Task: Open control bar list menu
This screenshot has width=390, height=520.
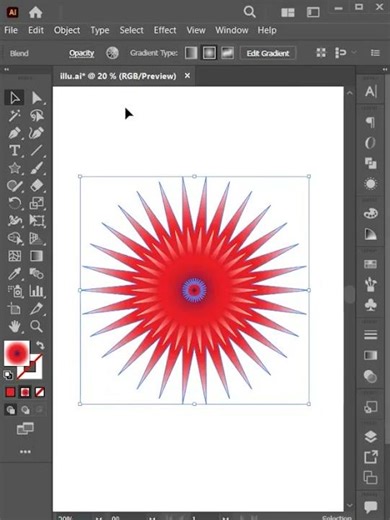Action: coord(375,53)
